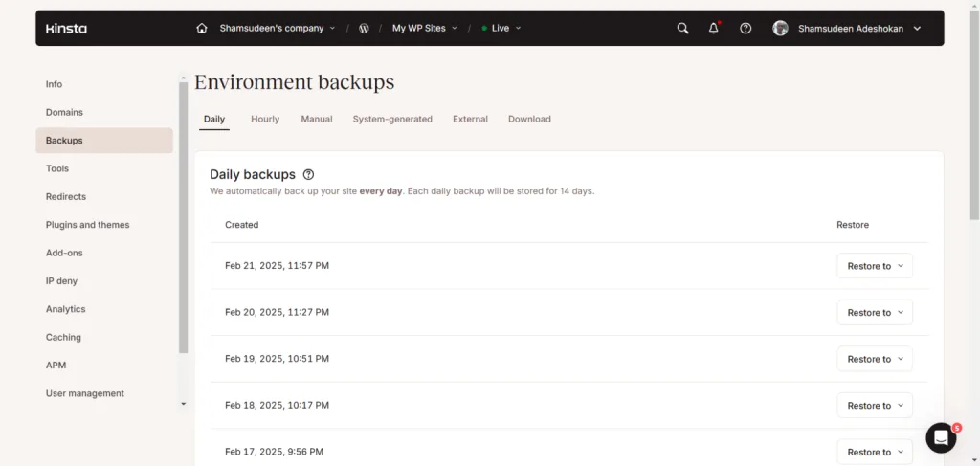This screenshot has height=466, width=980.
Task: Click the sidebar scroll up arrow
Action: point(183,78)
